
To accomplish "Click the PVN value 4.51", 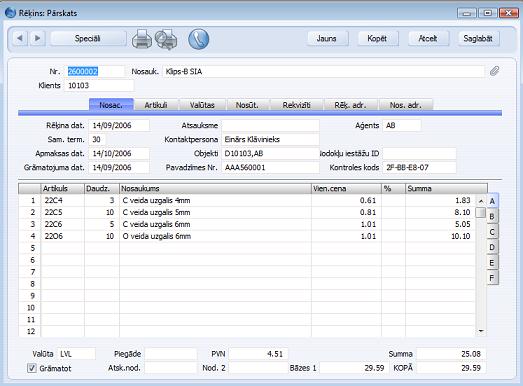I will coord(258,354).
